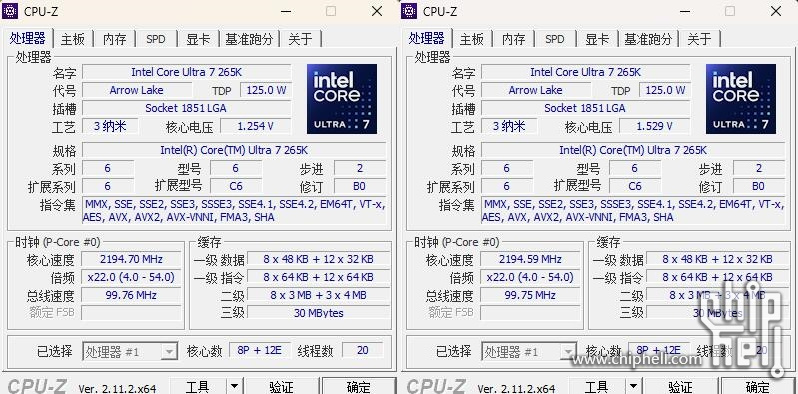
Task: Click Arrow Lake code name in right window
Action: tap(535, 91)
